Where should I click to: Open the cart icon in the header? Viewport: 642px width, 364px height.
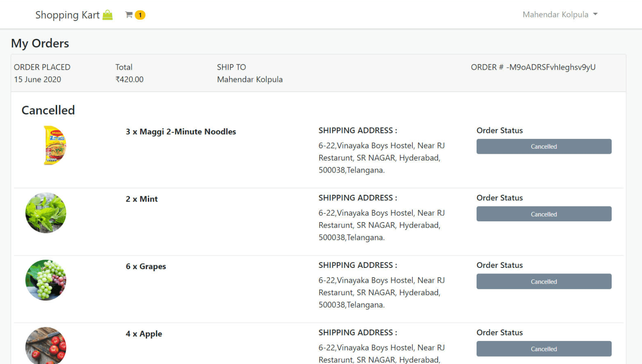coord(128,14)
